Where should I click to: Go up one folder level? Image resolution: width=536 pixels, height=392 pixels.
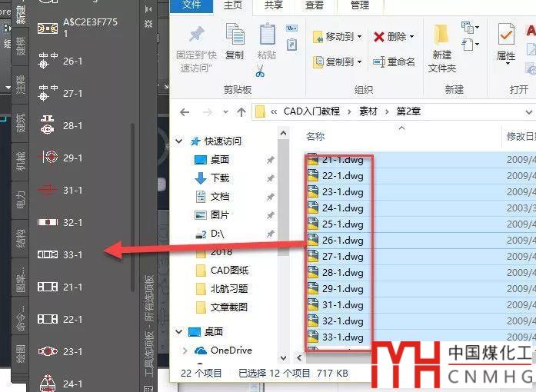point(241,112)
